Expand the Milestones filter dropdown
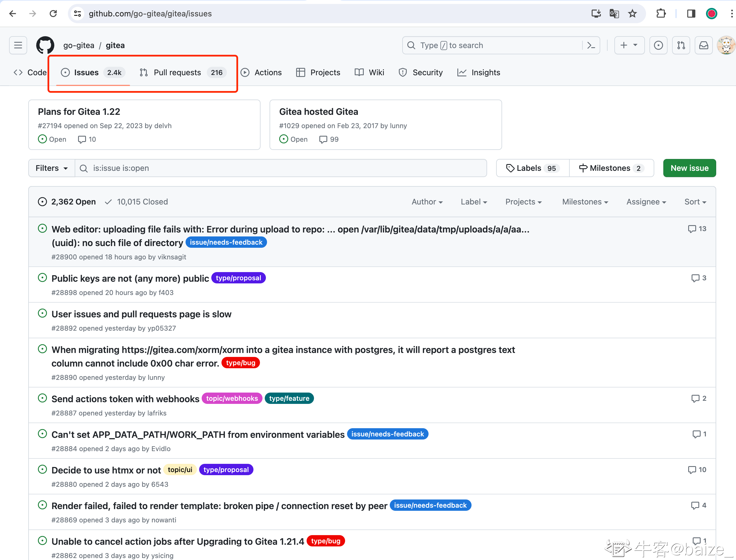Image resolution: width=736 pixels, height=560 pixels. pos(585,202)
